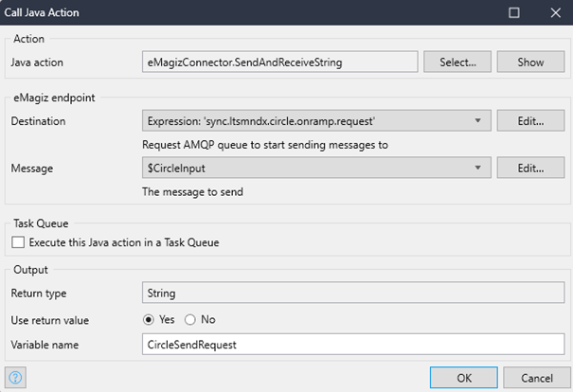The image size is (573, 392).
Task: Click the 'Output' group title
Action: click(x=30, y=270)
